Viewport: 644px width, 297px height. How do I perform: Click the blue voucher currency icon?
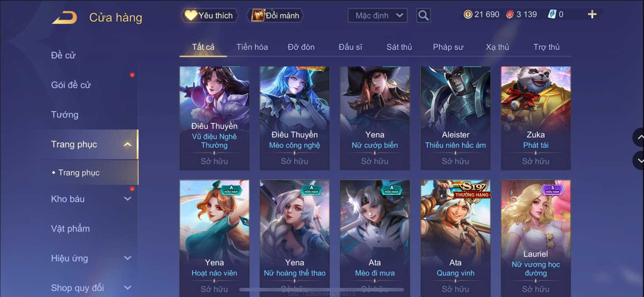pyautogui.click(x=552, y=15)
